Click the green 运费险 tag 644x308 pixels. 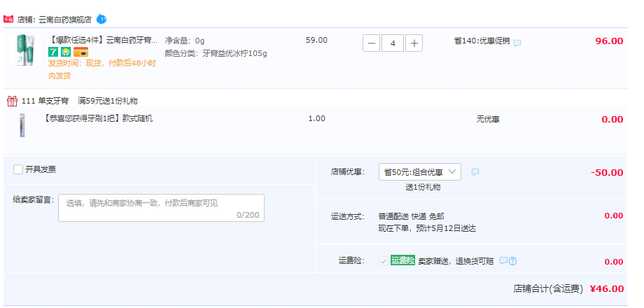[x=402, y=260]
